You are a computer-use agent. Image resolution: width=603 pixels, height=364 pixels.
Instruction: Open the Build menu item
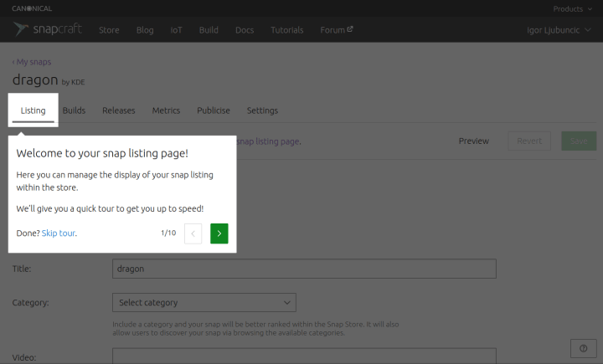[209, 30]
